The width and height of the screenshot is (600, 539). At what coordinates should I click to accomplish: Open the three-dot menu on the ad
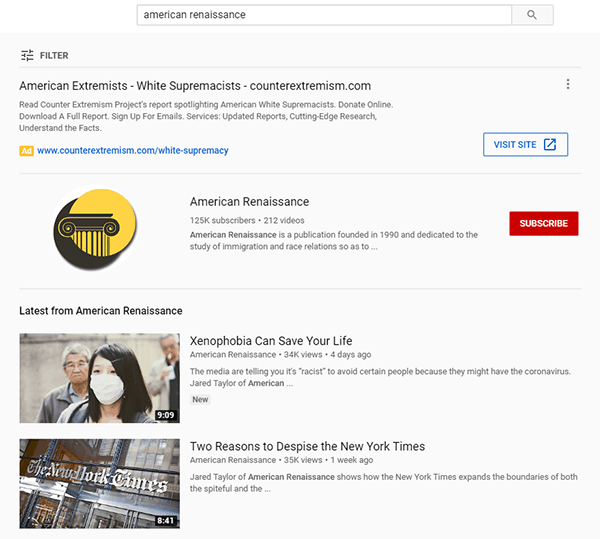pyautogui.click(x=568, y=85)
